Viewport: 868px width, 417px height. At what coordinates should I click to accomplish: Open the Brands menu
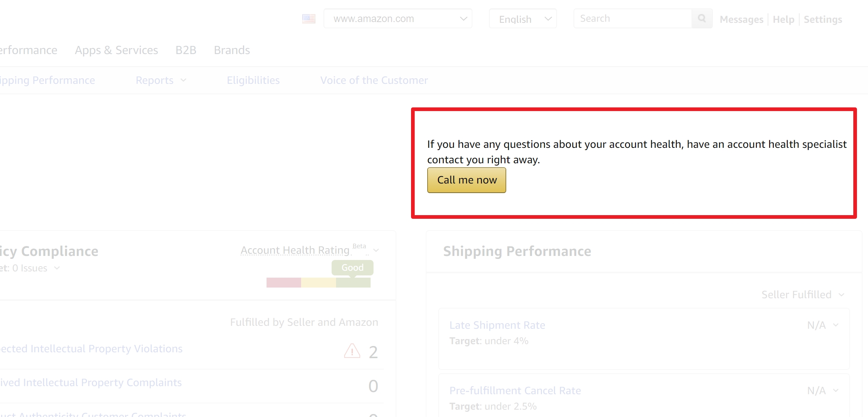point(232,50)
